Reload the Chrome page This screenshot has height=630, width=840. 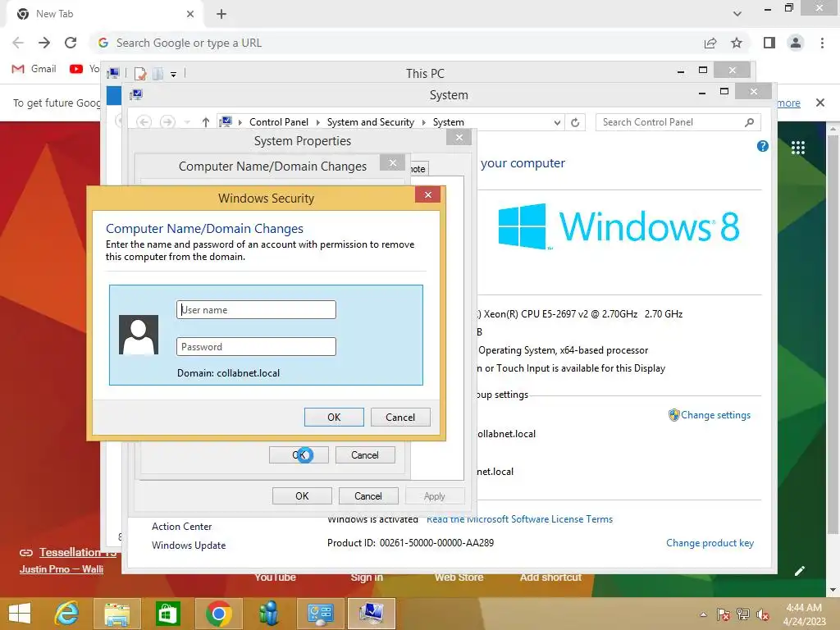(x=71, y=43)
